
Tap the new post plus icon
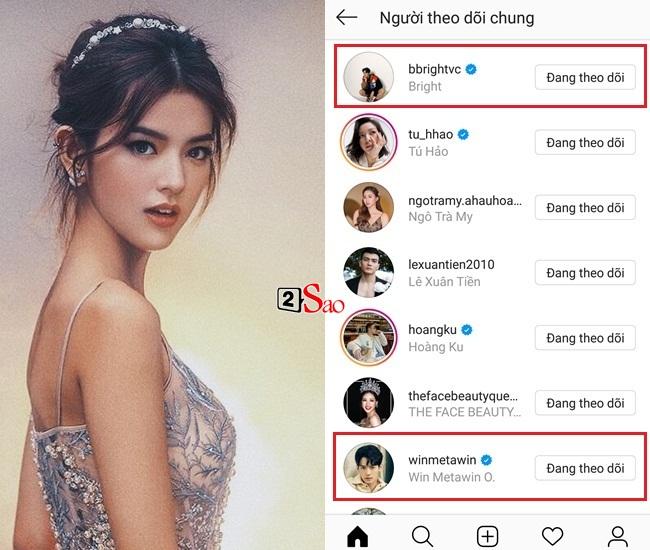coord(488,536)
